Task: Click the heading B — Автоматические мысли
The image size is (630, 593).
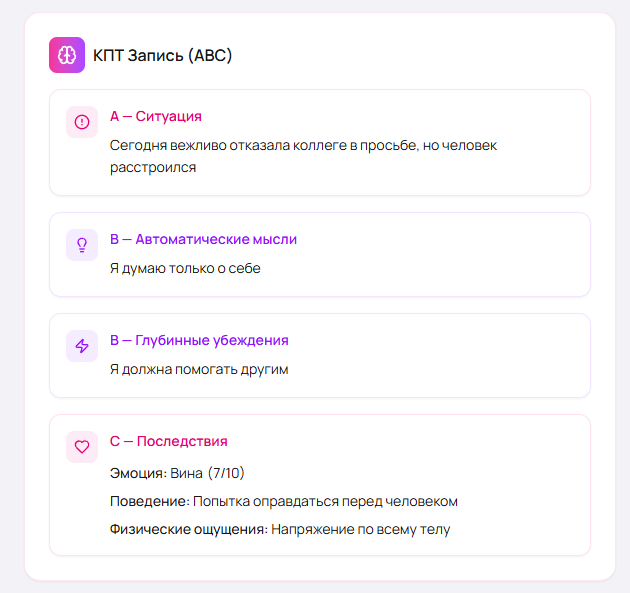Action: 203,240
